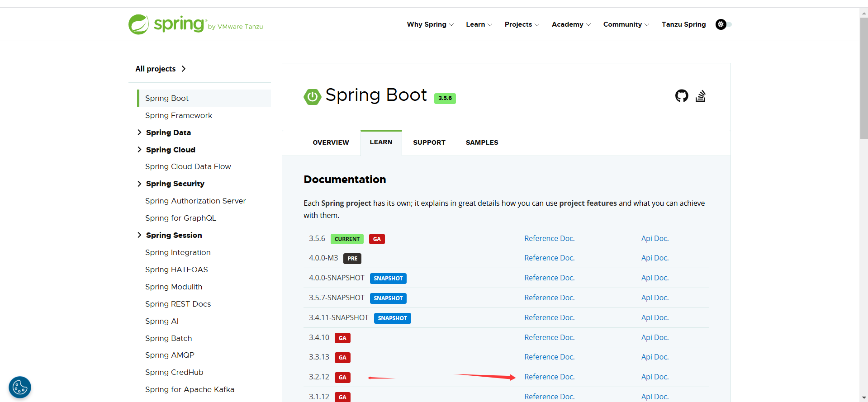868x402 pixels.
Task: Open Reference Doc. for 3.1.12
Action: point(549,397)
